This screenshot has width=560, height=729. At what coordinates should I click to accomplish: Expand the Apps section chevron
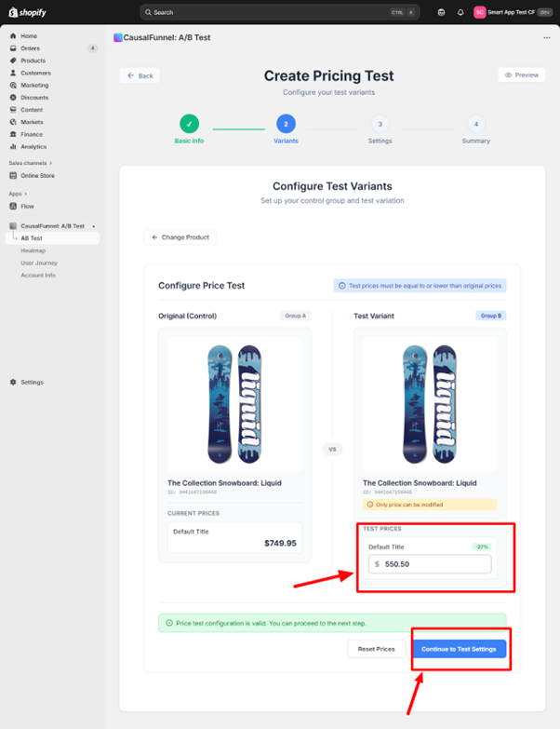[25, 194]
